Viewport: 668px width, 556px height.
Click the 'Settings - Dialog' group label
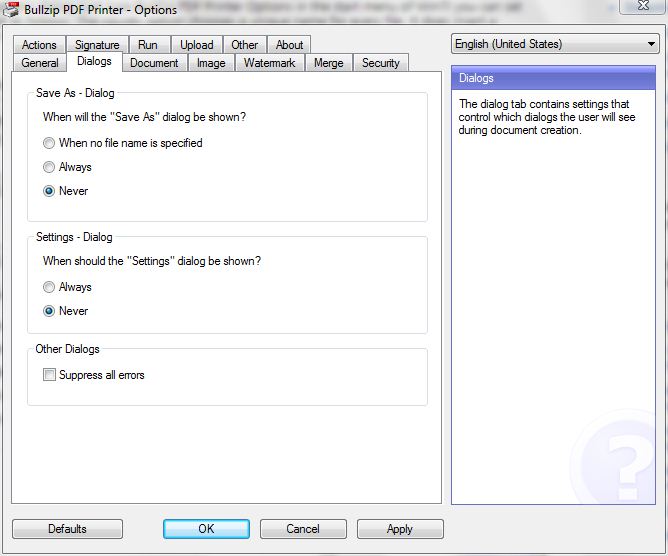click(74, 237)
